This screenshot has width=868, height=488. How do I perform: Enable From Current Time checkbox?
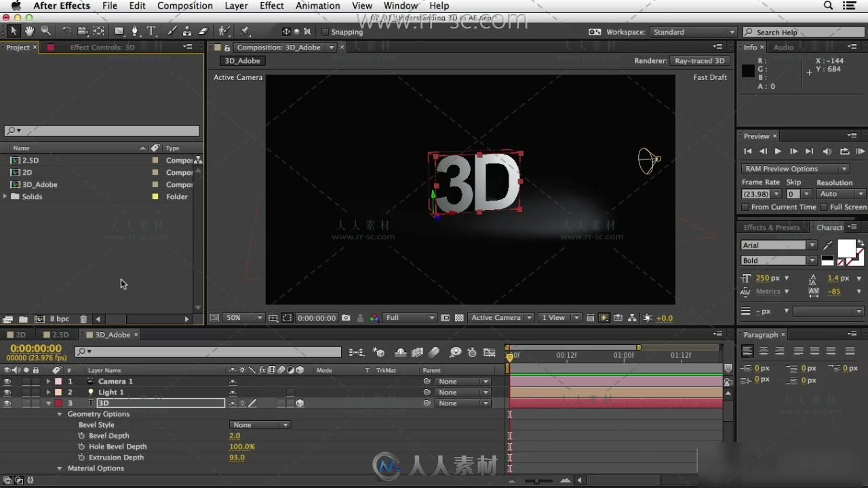click(745, 207)
